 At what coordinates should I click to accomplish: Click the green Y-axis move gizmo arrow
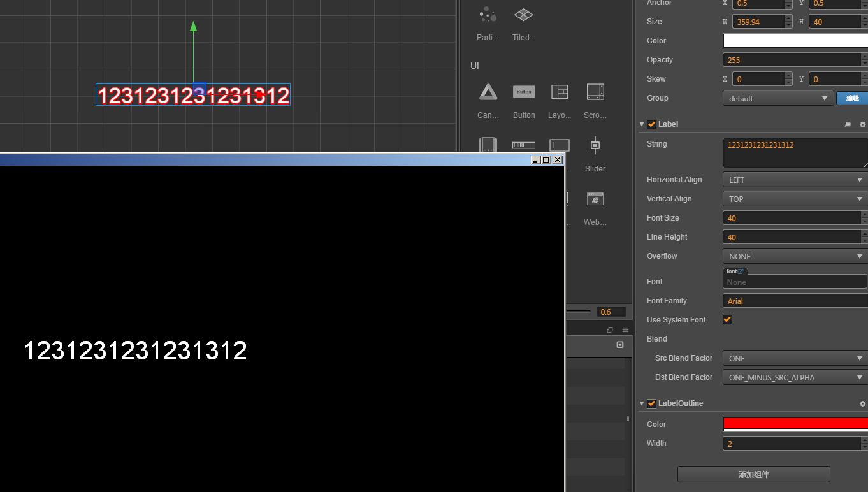[x=193, y=26]
